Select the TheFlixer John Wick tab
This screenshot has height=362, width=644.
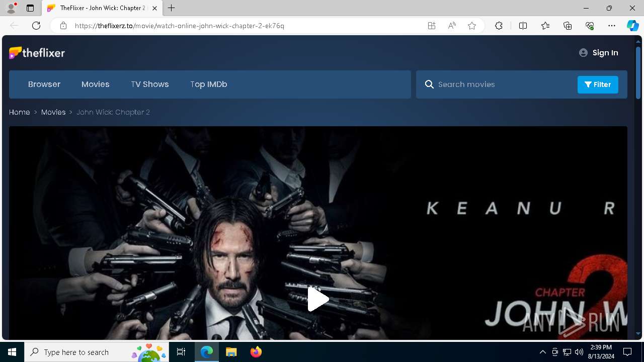point(102,8)
